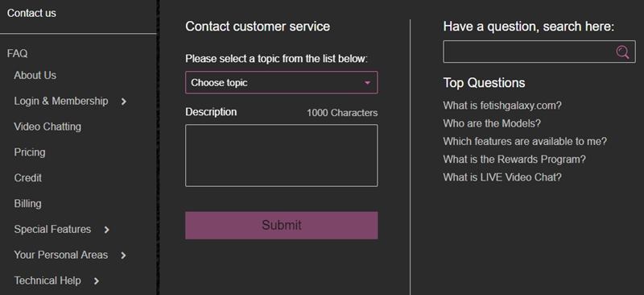Open the Pricing help topic

tap(30, 152)
